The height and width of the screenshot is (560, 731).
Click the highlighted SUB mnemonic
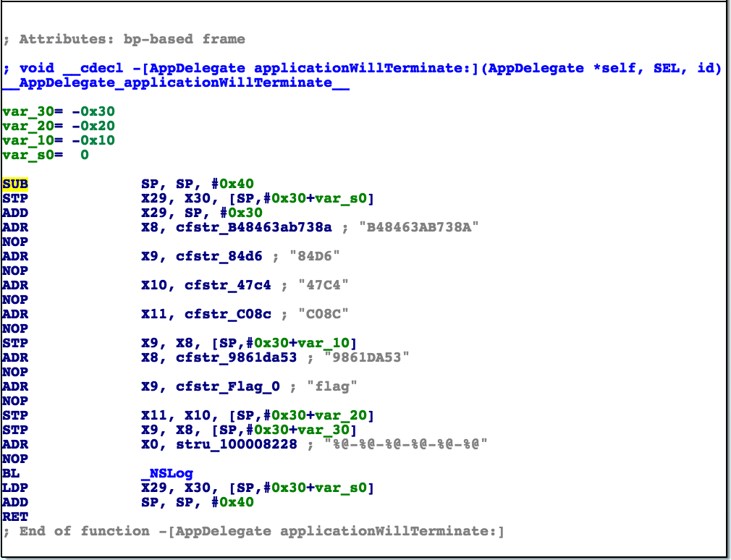coord(15,184)
